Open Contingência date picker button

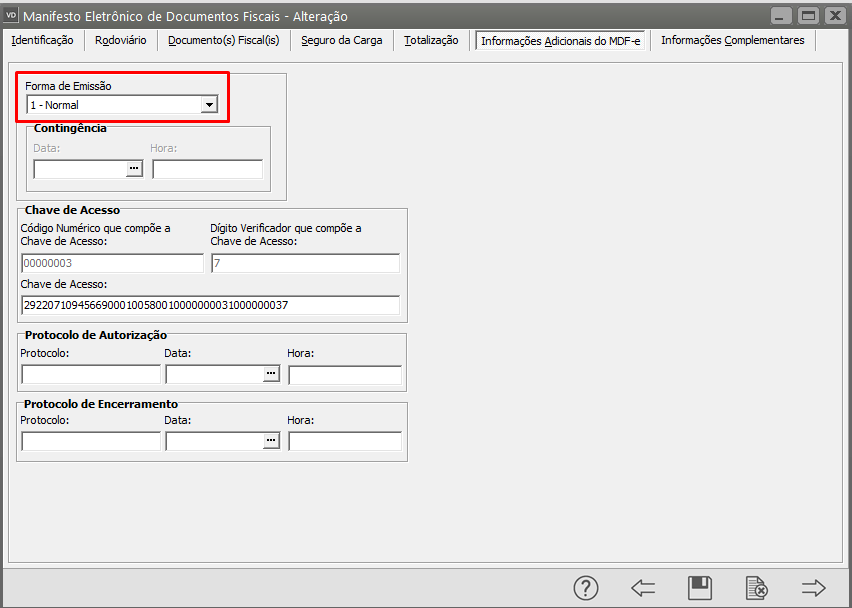pyautogui.click(x=134, y=168)
